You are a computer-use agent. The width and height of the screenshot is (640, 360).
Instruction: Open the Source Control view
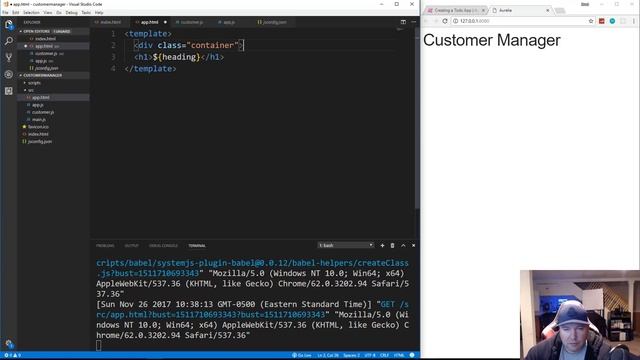pyautogui.click(x=9, y=58)
